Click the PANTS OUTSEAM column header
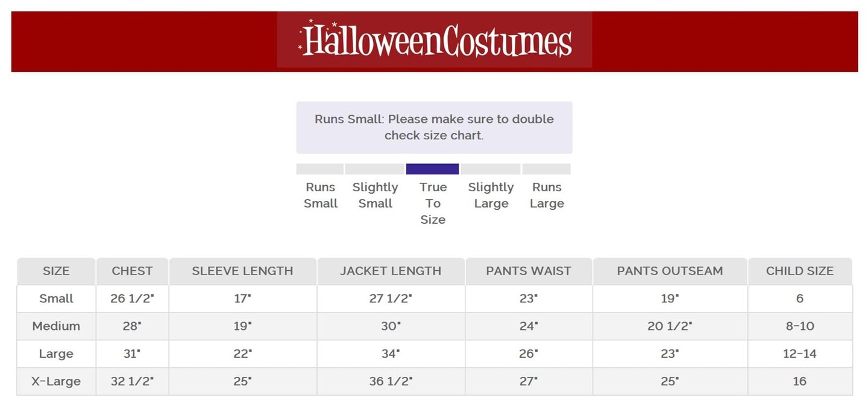The width and height of the screenshot is (868, 412). 670,271
